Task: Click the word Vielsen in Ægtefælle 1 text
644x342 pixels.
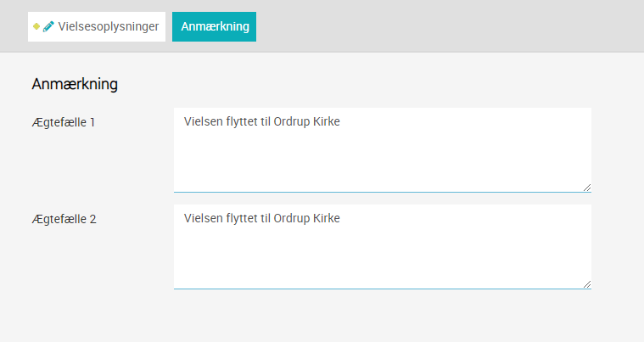Action: (x=204, y=121)
